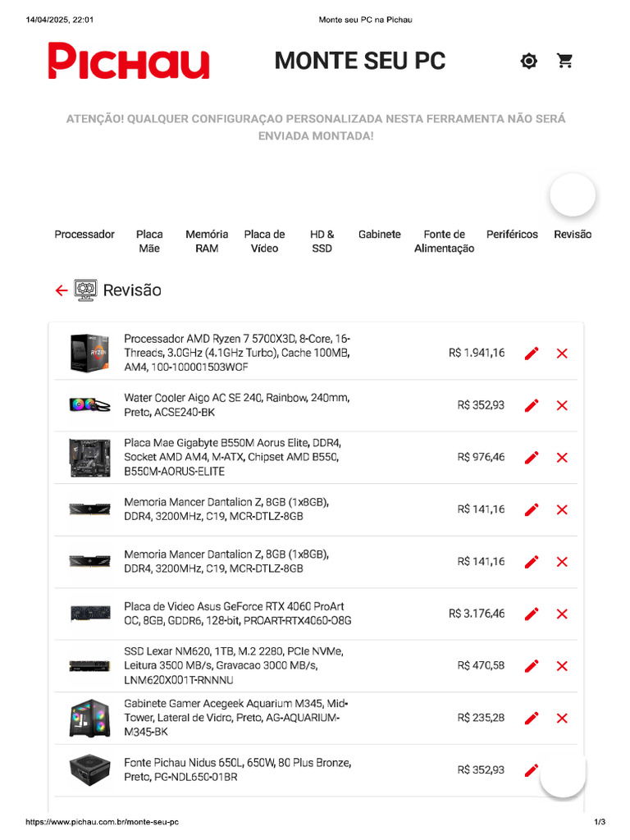Remove the Gigabyte B550M motherboard
Screen dimensions: 630x840
562,458
